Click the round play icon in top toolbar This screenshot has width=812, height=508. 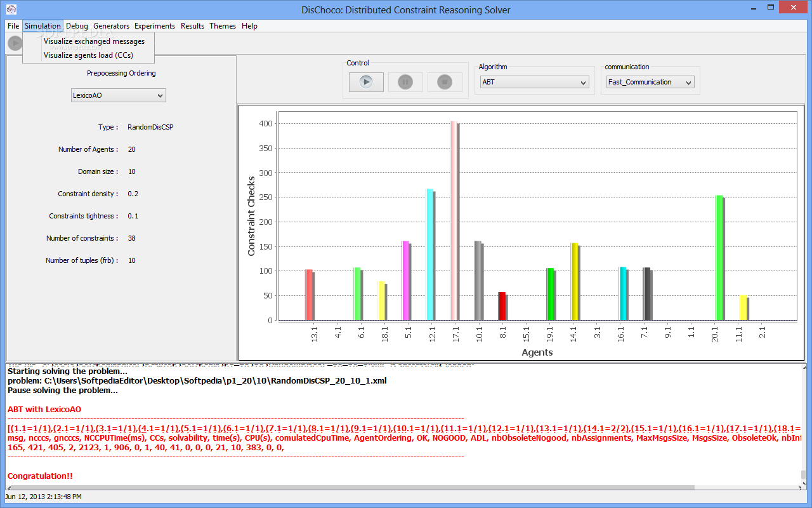(x=15, y=43)
